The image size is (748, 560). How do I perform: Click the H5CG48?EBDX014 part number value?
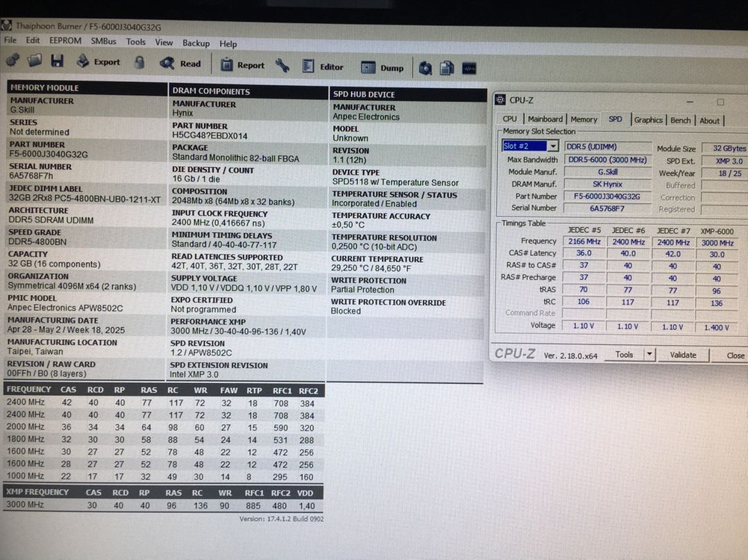pos(210,136)
